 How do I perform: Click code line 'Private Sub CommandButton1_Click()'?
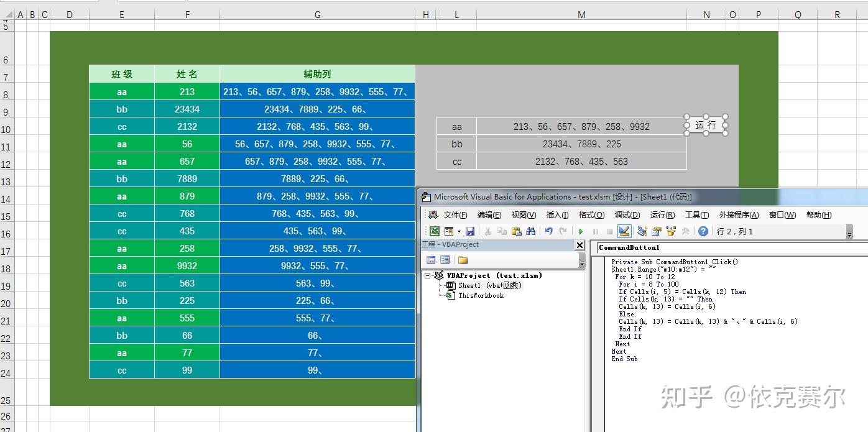(x=675, y=262)
